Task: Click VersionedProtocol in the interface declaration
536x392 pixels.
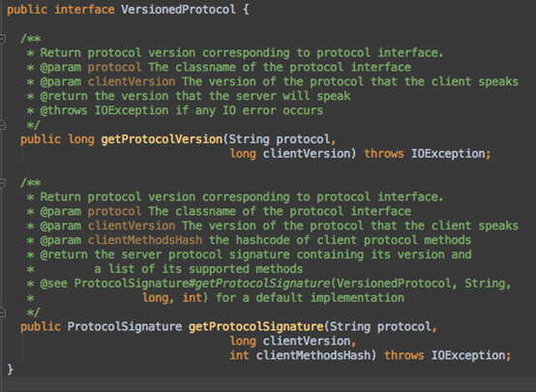Action: coord(178,10)
